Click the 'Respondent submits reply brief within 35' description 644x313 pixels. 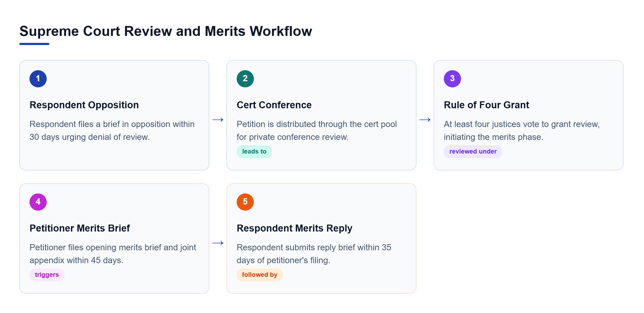(x=314, y=254)
